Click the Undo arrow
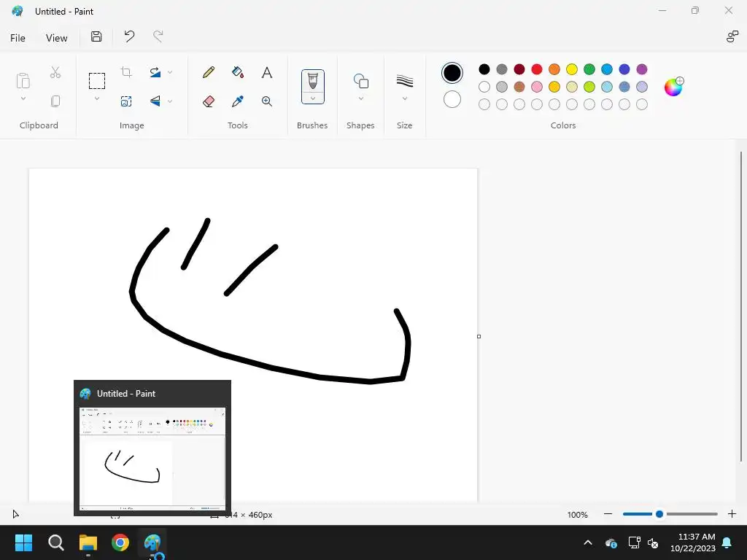Viewport: 747px width, 560px height. click(129, 36)
